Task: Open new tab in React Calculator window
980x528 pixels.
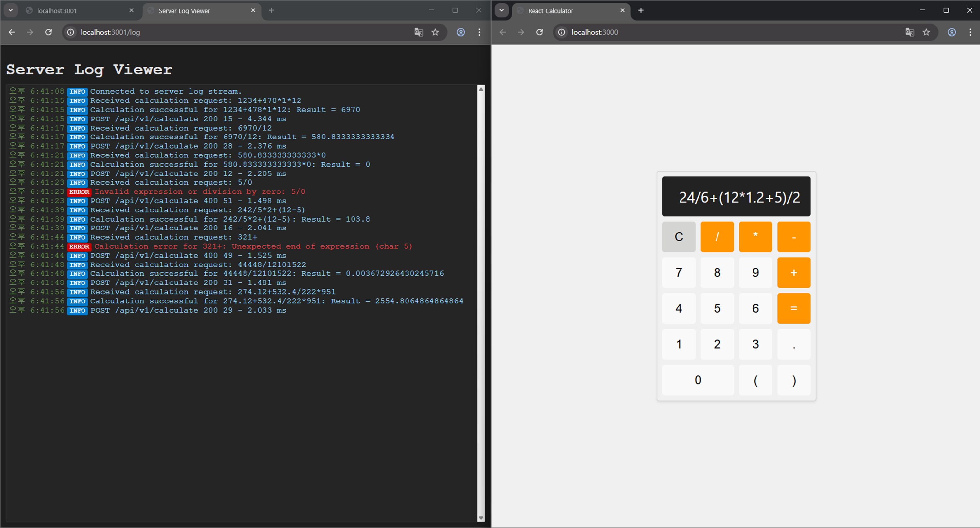Action: (641, 10)
